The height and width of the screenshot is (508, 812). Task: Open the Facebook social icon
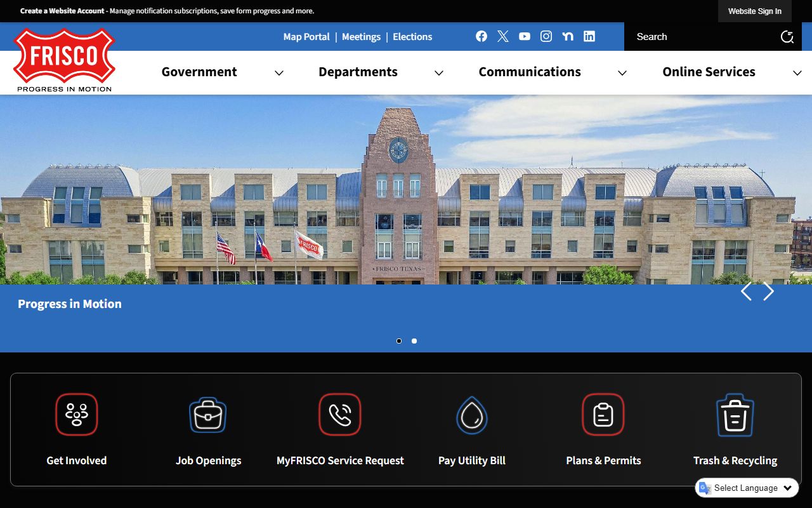(481, 36)
